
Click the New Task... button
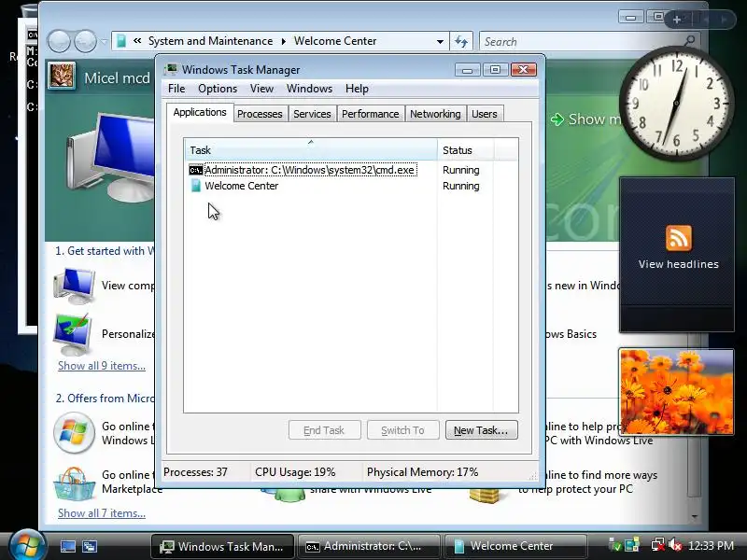click(x=481, y=430)
